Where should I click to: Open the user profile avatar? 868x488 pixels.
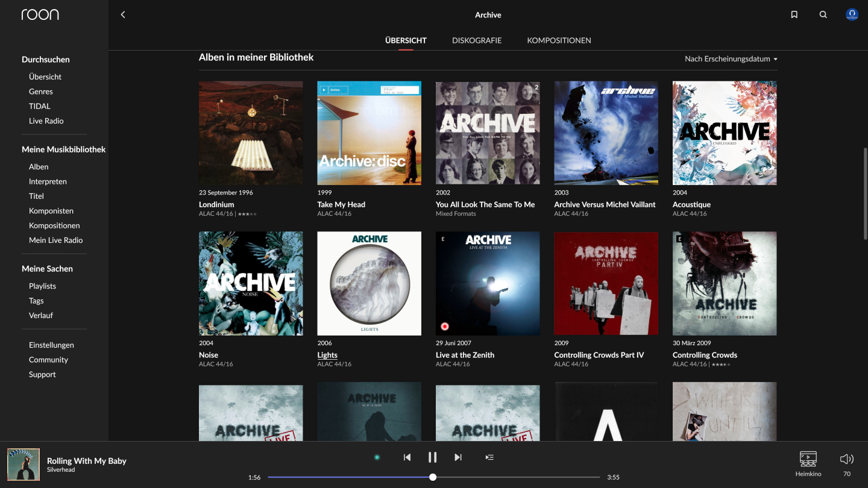(x=852, y=14)
